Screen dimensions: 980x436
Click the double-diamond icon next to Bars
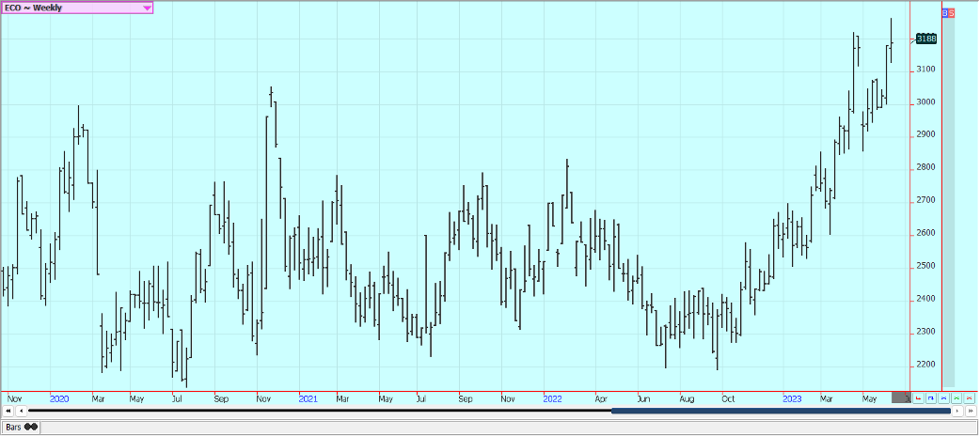point(31,428)
